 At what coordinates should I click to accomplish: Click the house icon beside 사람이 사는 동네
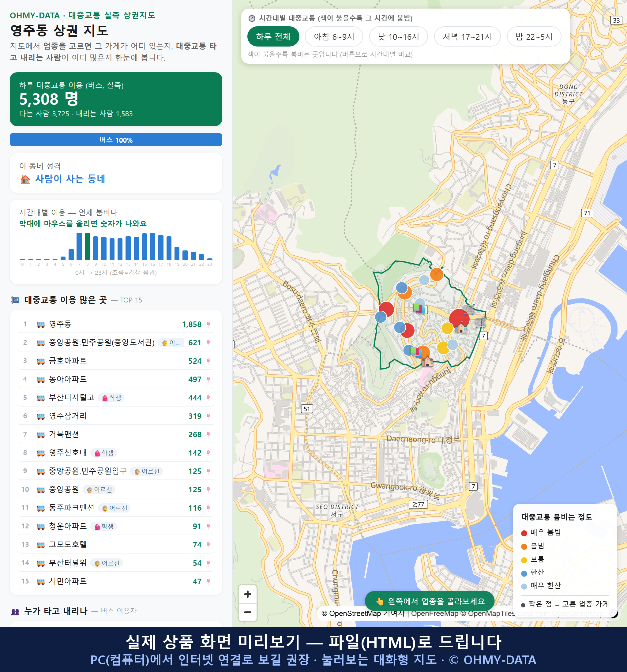pyautogui.click(x=25, y=179)
